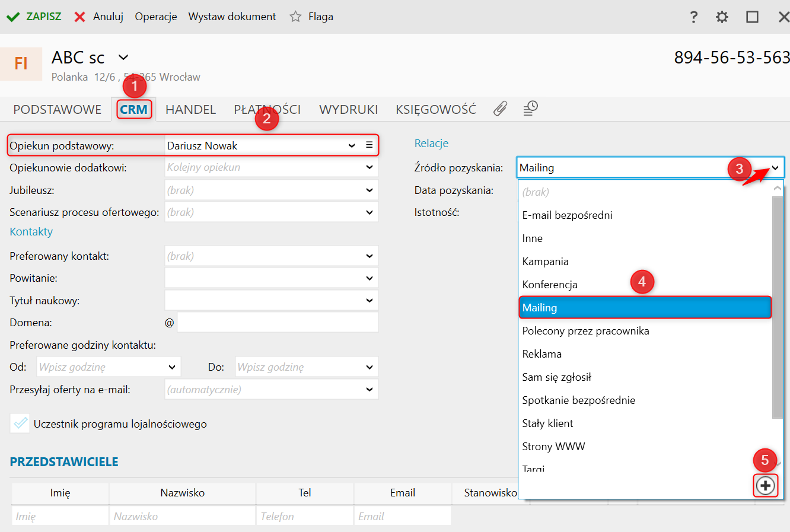Click Wystaw dokument in top bar

[232, 17]
